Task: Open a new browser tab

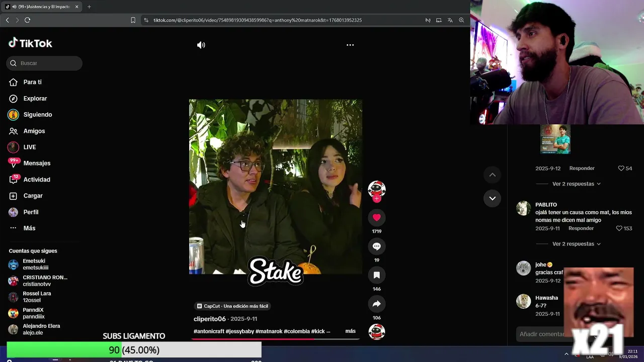Action: [89, 7]
